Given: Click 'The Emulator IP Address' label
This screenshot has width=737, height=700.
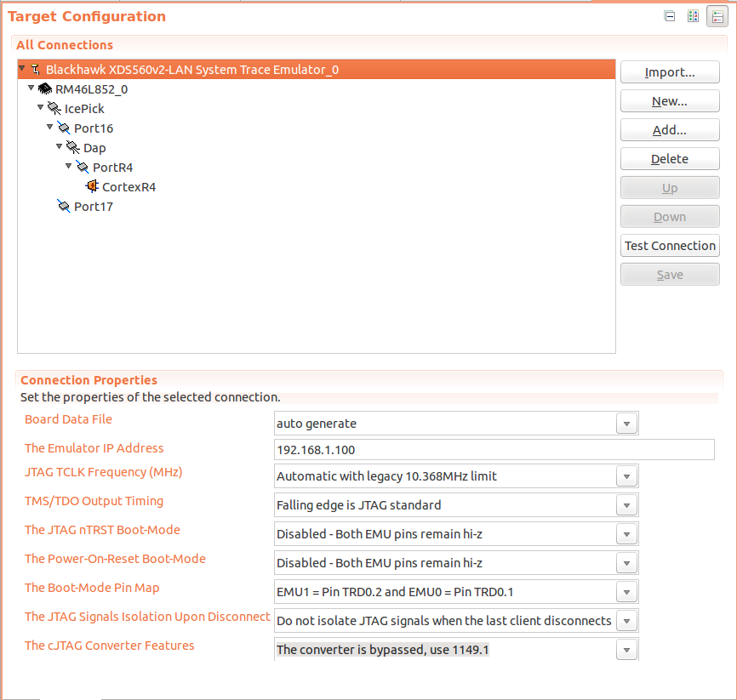Looking at the screenshot, I should [94, 448].
